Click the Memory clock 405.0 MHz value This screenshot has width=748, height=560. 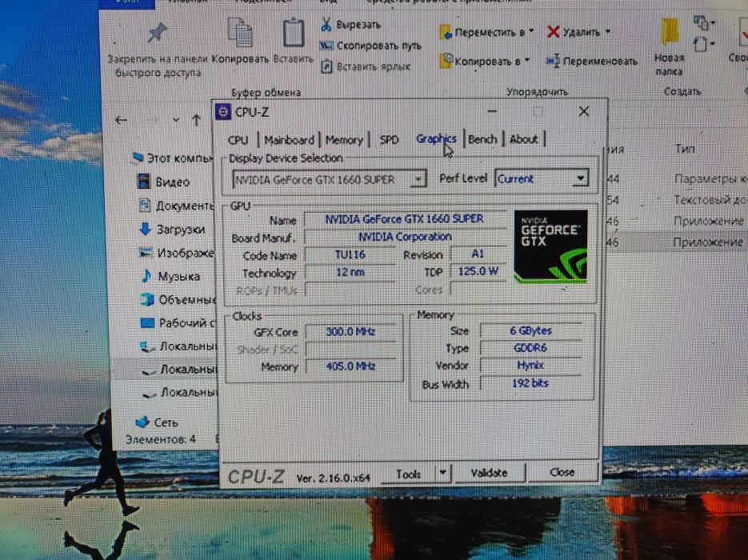350,366
